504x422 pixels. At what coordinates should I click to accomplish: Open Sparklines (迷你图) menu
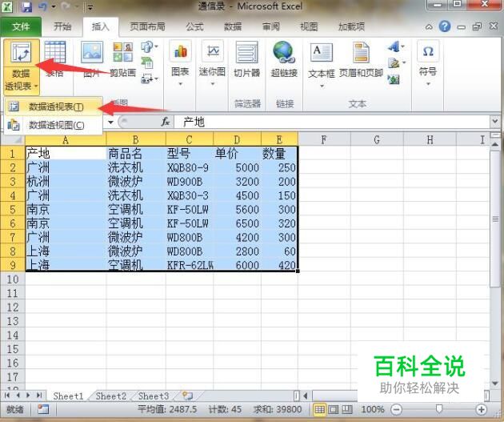pyautogui.click(x=212, y=63)
